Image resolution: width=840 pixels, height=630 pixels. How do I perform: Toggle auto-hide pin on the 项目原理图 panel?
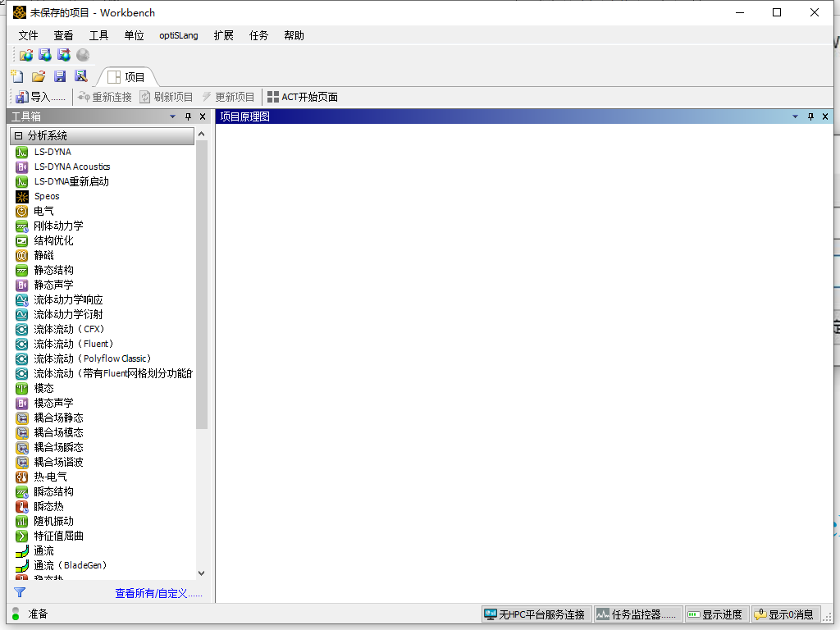(812, 116)
